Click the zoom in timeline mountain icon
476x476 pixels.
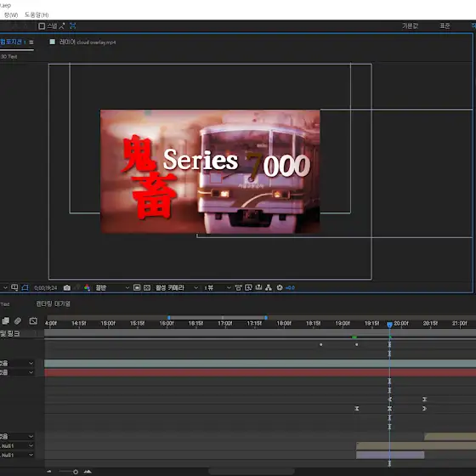point(88,472)
